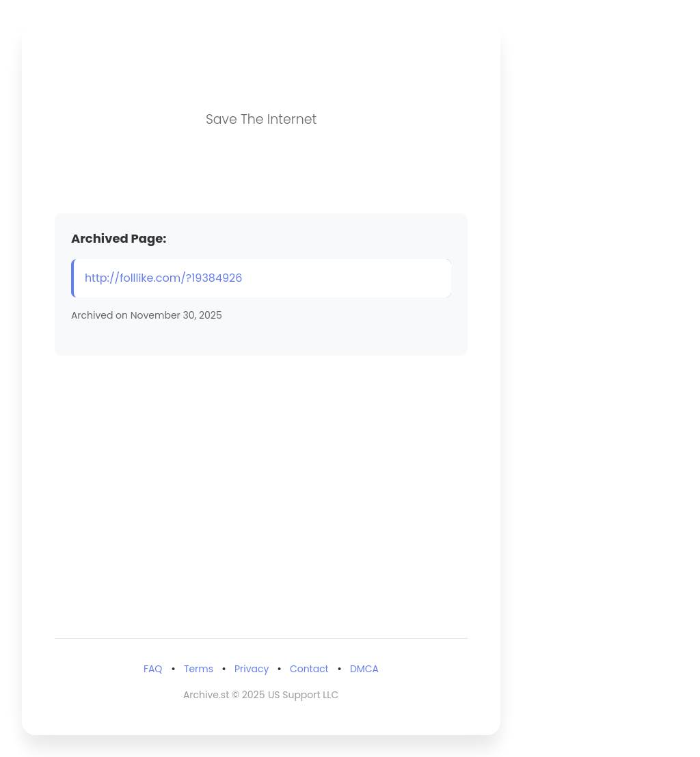
Task: Click the Archived Page heading
Action: point(119,239)
